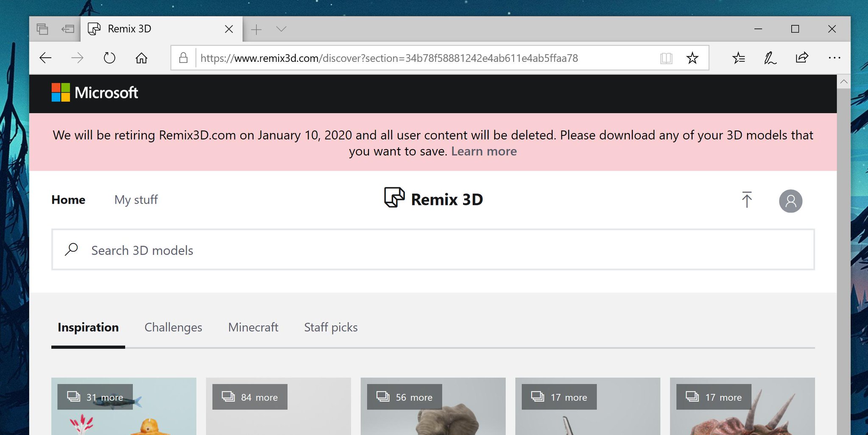The image size is (868, 435).
Task: Click the browser Back arrow
Action: coord(45,58)
